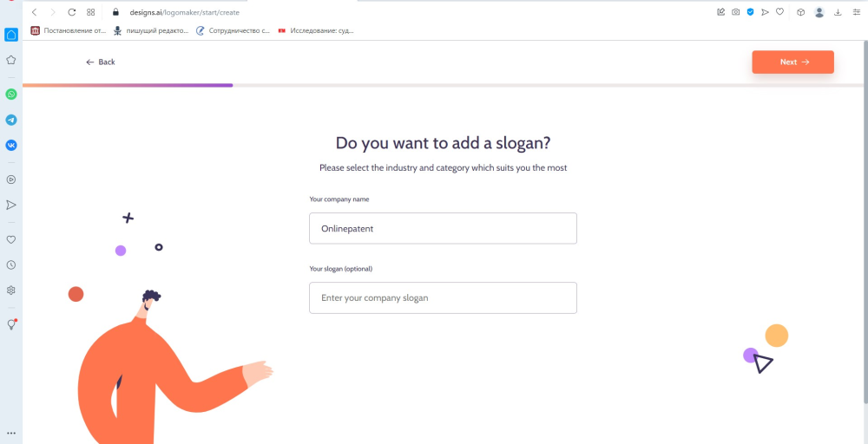Click the blue privacy shield icon
This screenshot has height=444, width=868.
(x=751, y=12)
